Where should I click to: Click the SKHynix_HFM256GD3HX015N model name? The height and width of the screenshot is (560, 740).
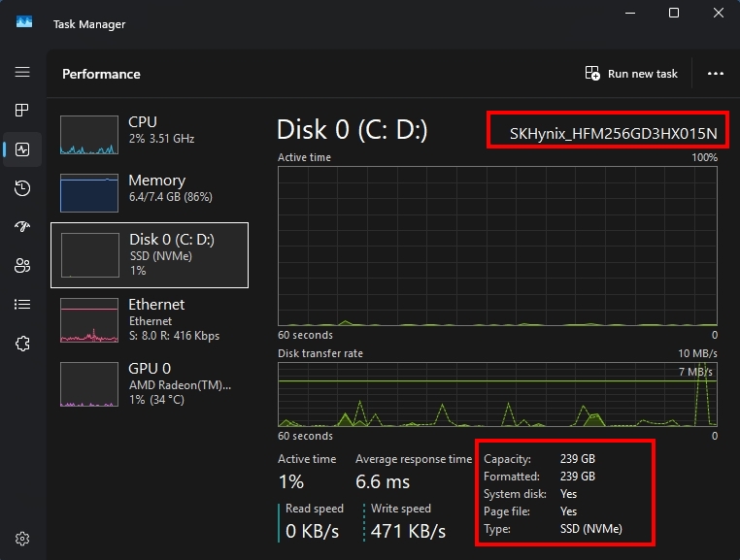[x=613, y=134]
